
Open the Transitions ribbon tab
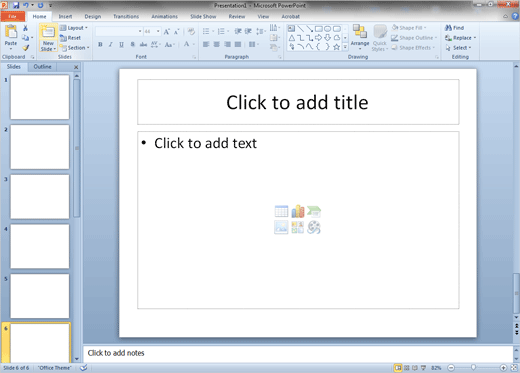tap(126, 16)
